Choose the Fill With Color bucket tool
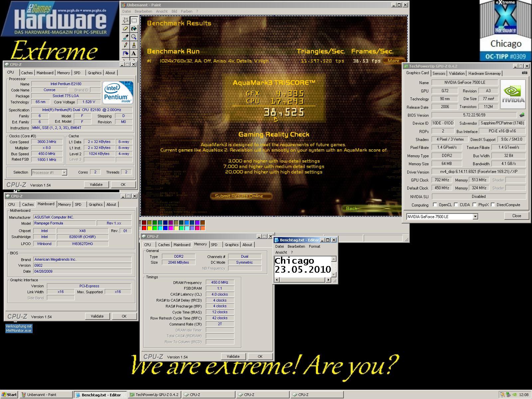 pos(134,29)
